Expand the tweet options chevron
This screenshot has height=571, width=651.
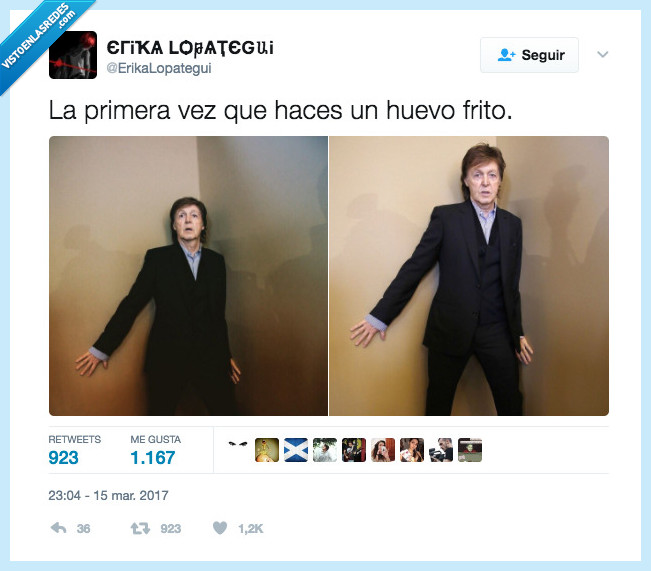point(602,54)
